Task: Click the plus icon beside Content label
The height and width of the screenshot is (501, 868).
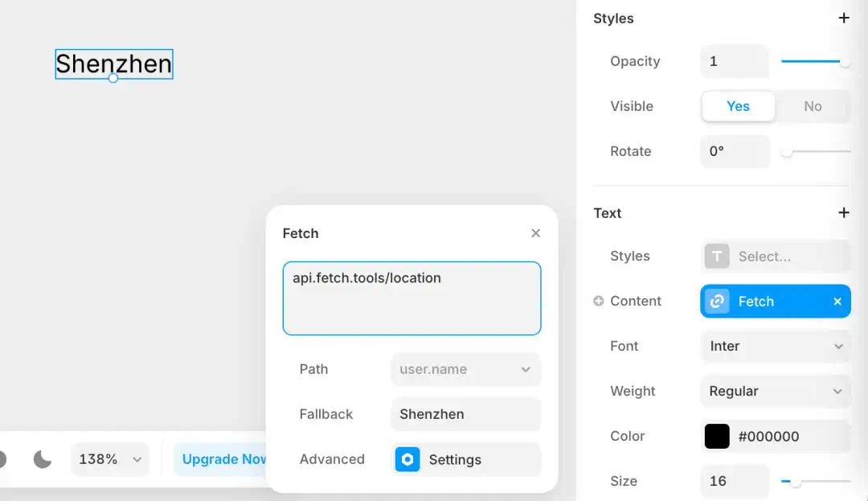Action: 599,301
